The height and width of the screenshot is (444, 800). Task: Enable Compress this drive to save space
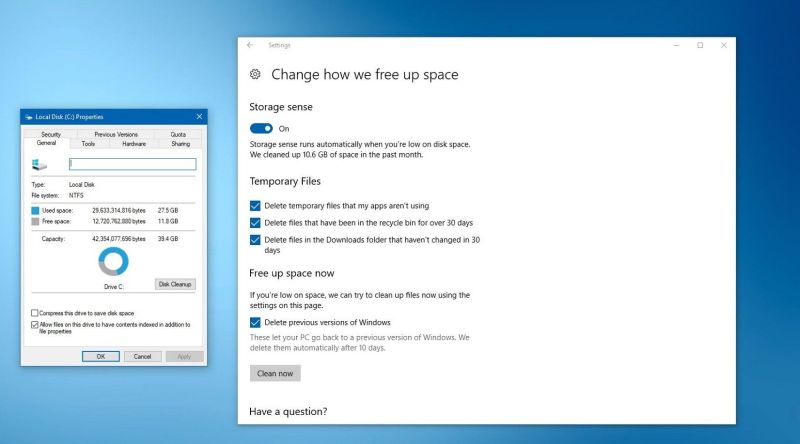[35, 313]
